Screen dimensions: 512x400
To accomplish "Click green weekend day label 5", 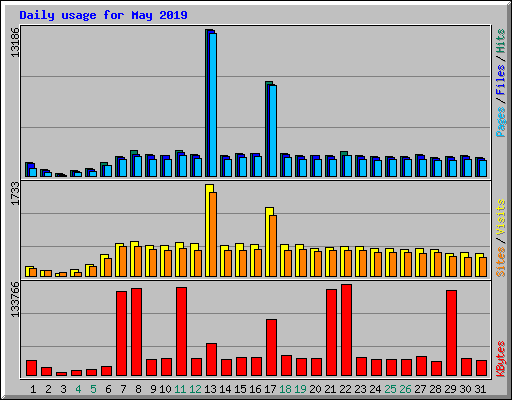I will (93, 389).
